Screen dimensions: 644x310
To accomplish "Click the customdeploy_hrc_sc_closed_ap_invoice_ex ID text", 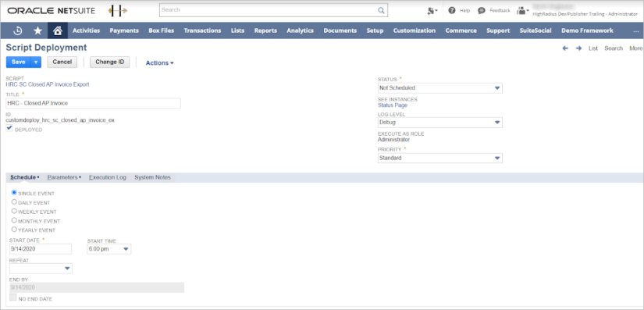I will tap(60, 120).
